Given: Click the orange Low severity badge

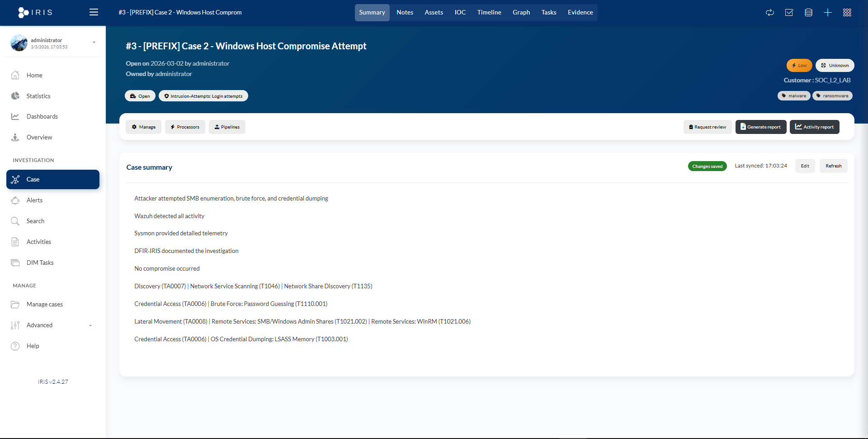Looking at the screenshot, I should (799, 66).
